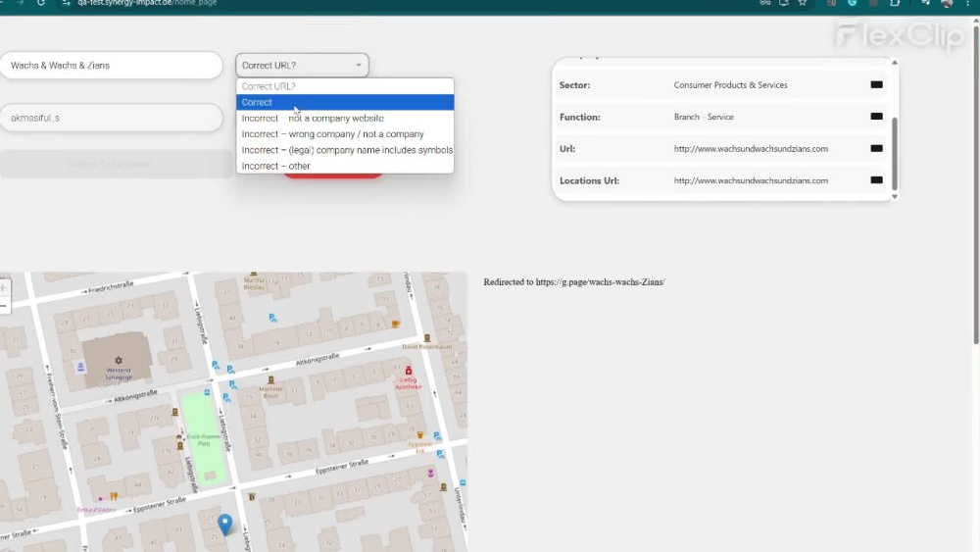Toggle the black box beside Locations Url row
Viewport: 980px width, 552px height.
click(876, 180)
